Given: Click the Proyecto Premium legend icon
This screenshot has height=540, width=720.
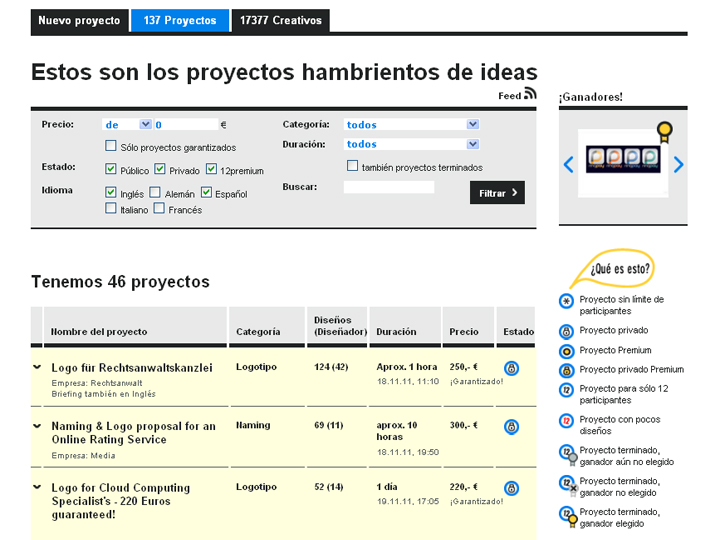Looking at the screenshot, I should pyautogui.click(x=566, y=351).
